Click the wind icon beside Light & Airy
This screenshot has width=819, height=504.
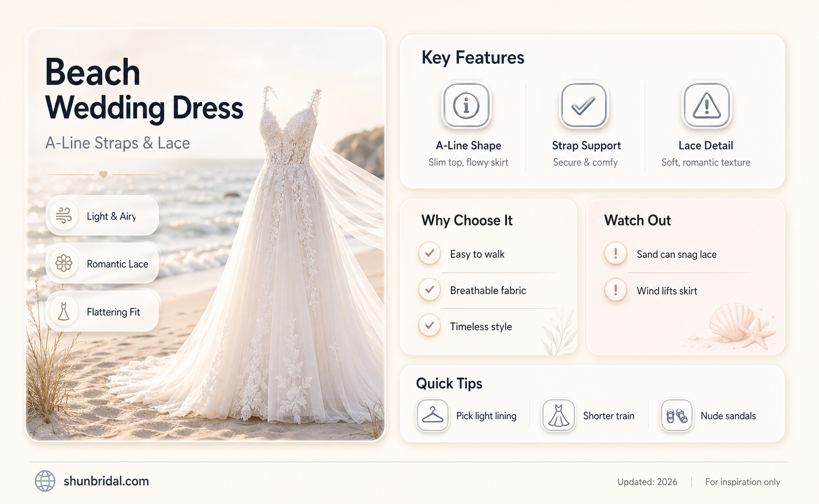coord(64,216)
